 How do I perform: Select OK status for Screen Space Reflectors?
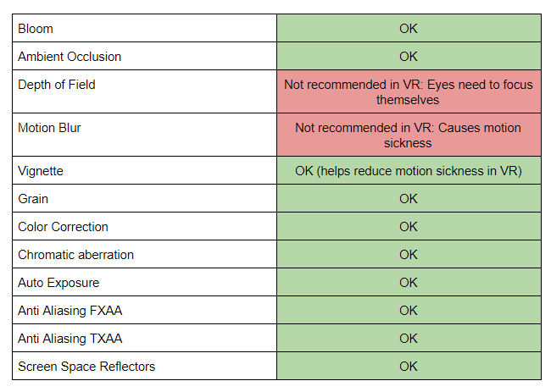409,367
